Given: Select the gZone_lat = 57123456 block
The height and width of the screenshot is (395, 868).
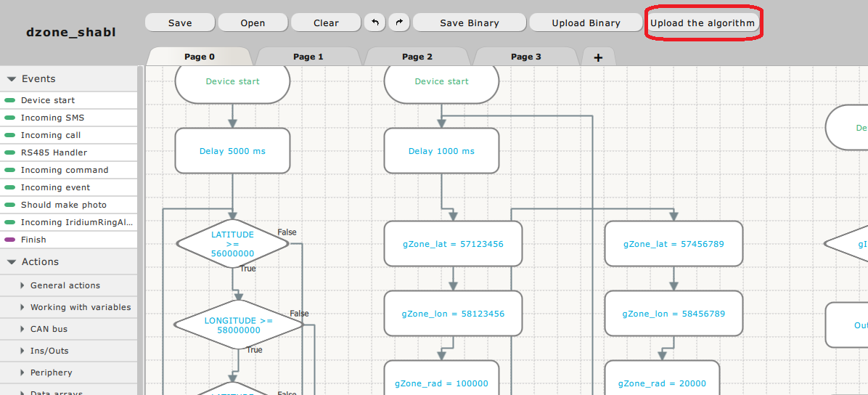Looking at the screenshot, I should [x=453, y=244].
